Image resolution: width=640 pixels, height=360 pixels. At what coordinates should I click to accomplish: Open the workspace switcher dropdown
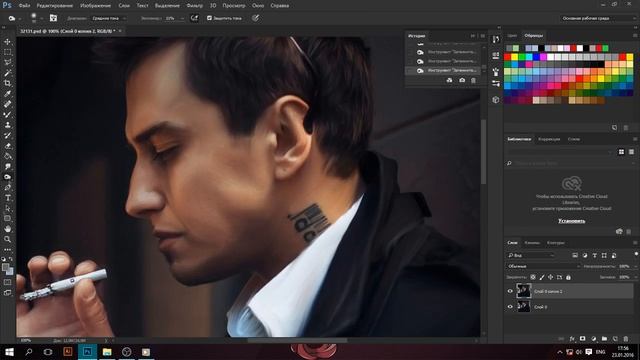tap(598, 18)
